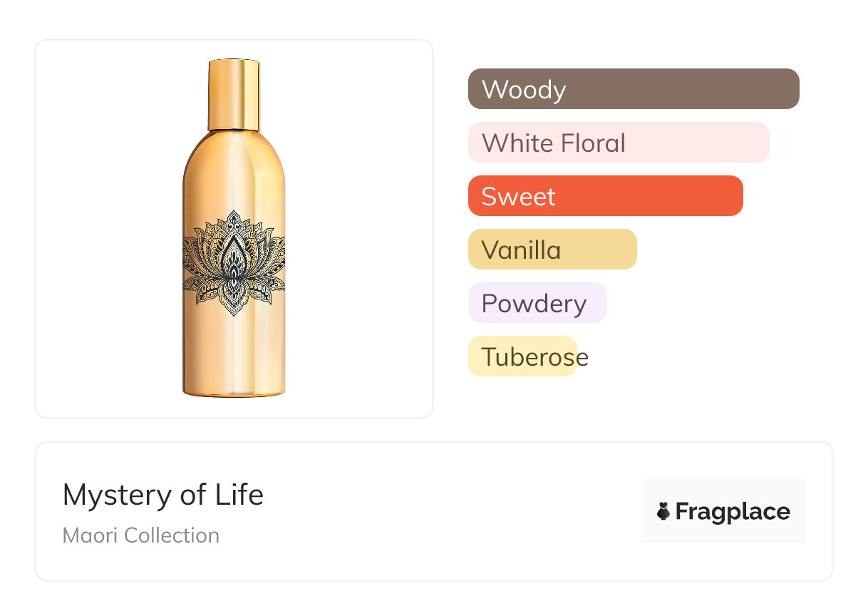868x616 pixels.
Task: Select the White Floral accord bar
Action: pos(618,143)
